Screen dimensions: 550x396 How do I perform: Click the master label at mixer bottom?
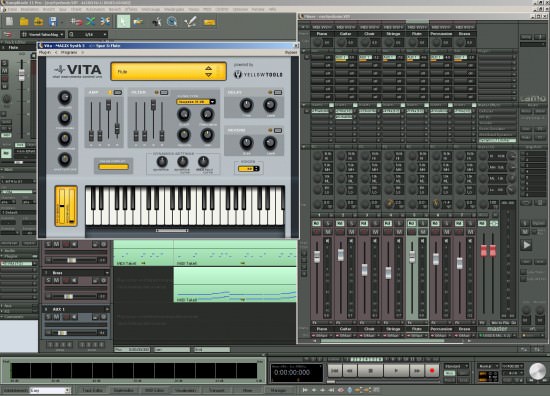coord(497,329)
